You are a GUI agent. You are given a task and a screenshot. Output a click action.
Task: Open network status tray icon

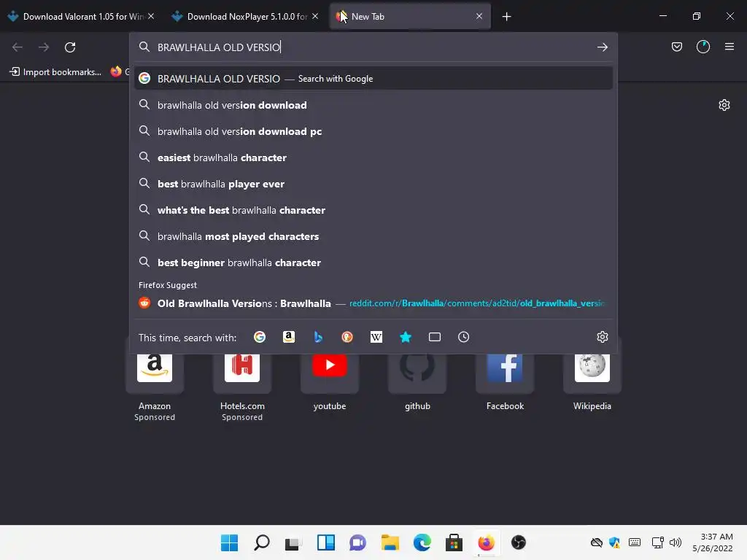[x=658, y=542]
